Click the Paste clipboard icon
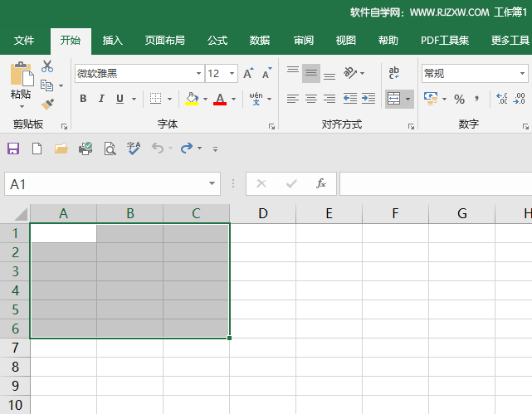 click(22, 74)
